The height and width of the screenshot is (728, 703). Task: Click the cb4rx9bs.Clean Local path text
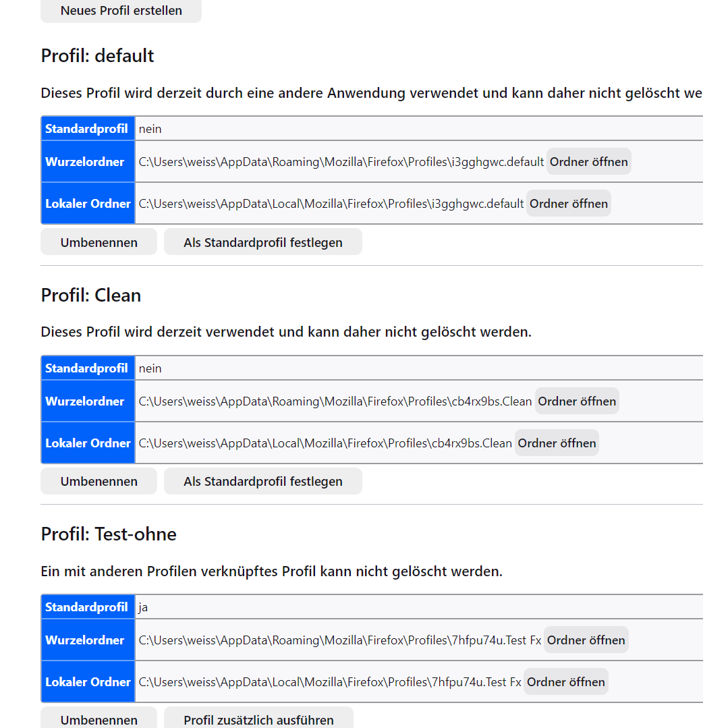coord(325,443)
